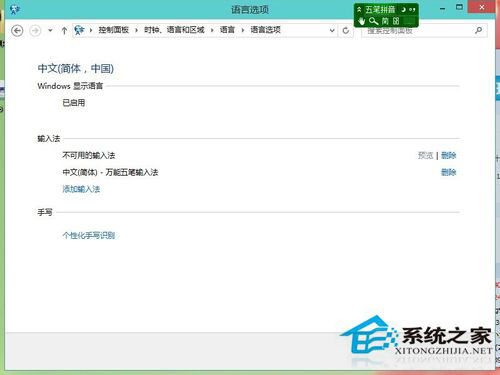The image size is (500, 375).
Task: Go to the 语言 breadcrumb item
Action: (x=227, y=30)
